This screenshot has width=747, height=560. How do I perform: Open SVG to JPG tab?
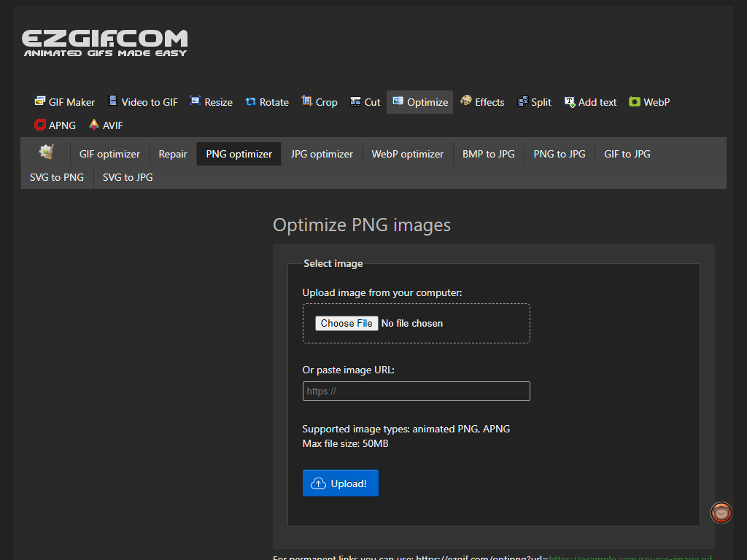[x=128, y=177]
